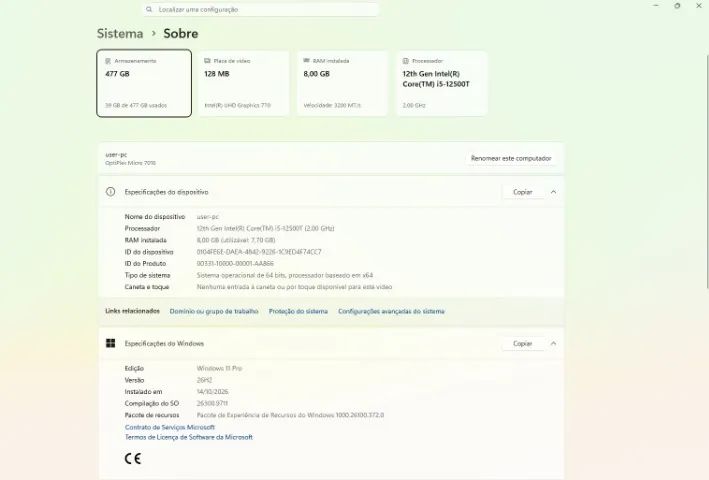709x480 pixels.
Task: Click the processor icon
Action: 406,61
